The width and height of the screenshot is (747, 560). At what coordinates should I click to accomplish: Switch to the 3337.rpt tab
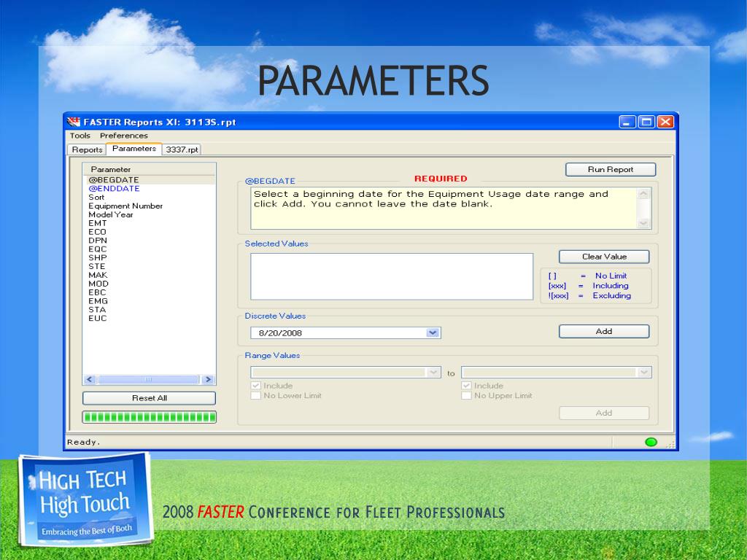pyautogui.click(x=182, y=149)
